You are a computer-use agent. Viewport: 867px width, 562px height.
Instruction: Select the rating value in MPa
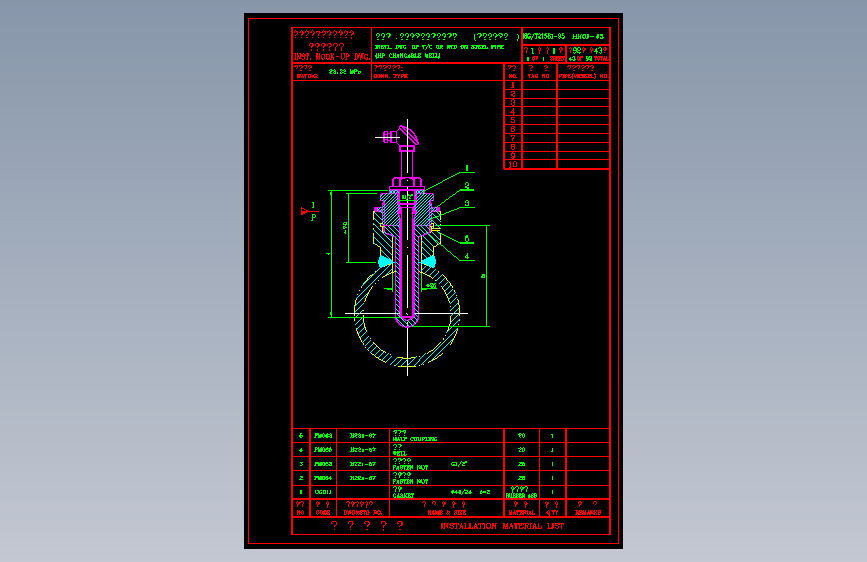click(x=344, y=72)
